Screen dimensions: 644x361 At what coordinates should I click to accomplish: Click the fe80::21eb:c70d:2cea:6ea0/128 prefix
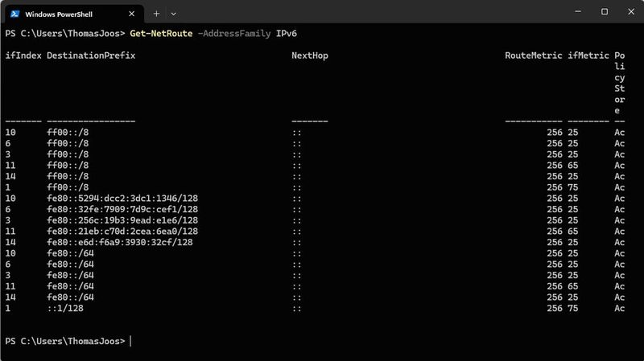point(122,232)
